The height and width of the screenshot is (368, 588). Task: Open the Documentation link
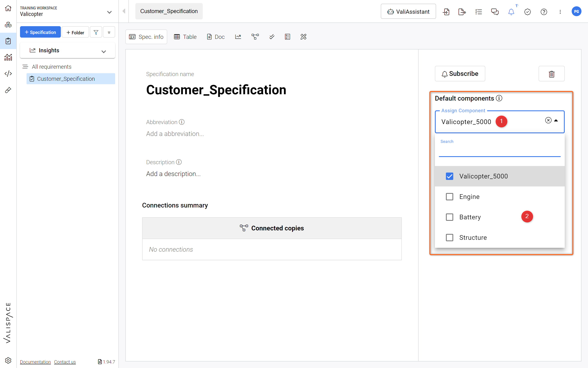(x=35, y=362)
